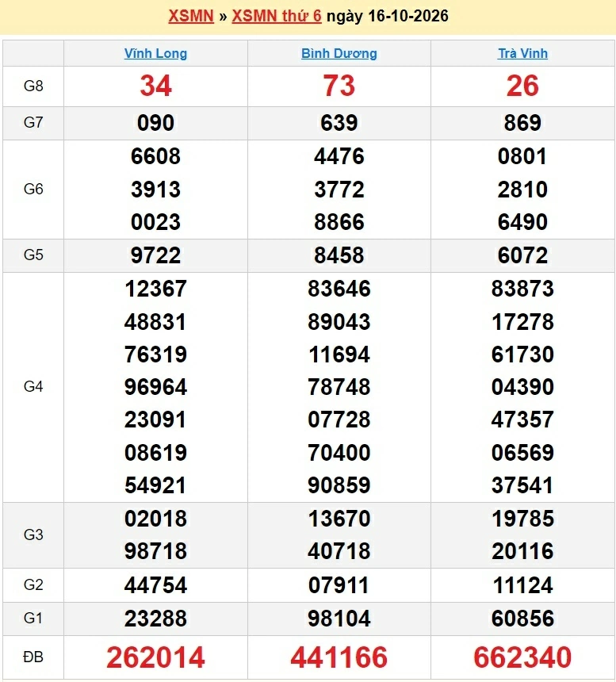Viewport: 616px width, 682px height.
Task: Click Bình Dương G7 number 639
Action: [x=339, y=123]
